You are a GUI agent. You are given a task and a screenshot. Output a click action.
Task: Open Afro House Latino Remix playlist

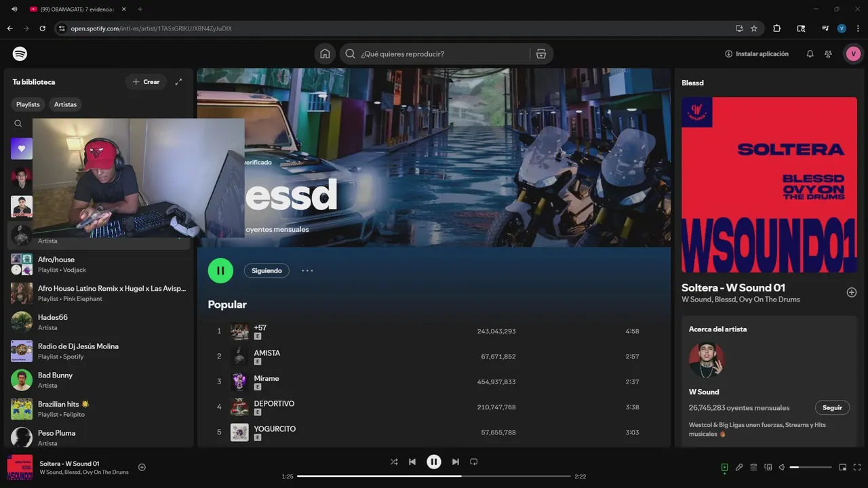99,293
